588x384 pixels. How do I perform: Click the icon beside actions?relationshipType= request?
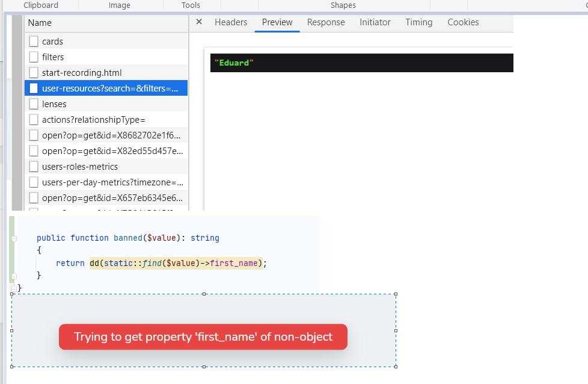pos(34,120)
